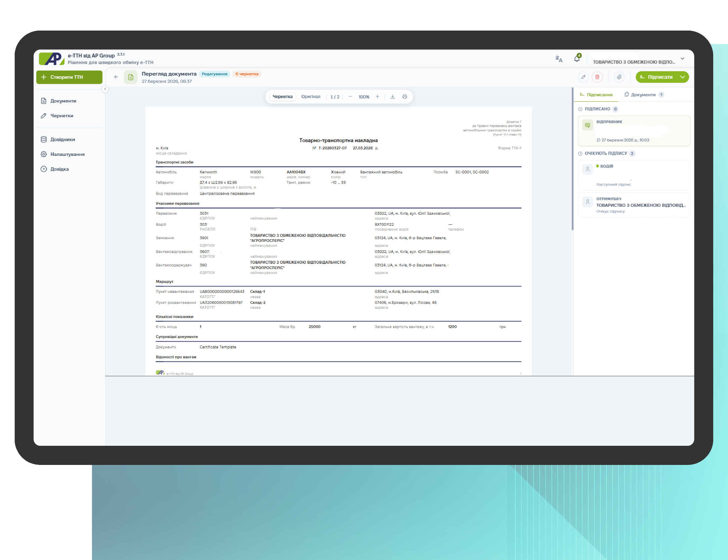Expand the Підписати button dropdown arrow
728x560 pixels.
point(682,77)
